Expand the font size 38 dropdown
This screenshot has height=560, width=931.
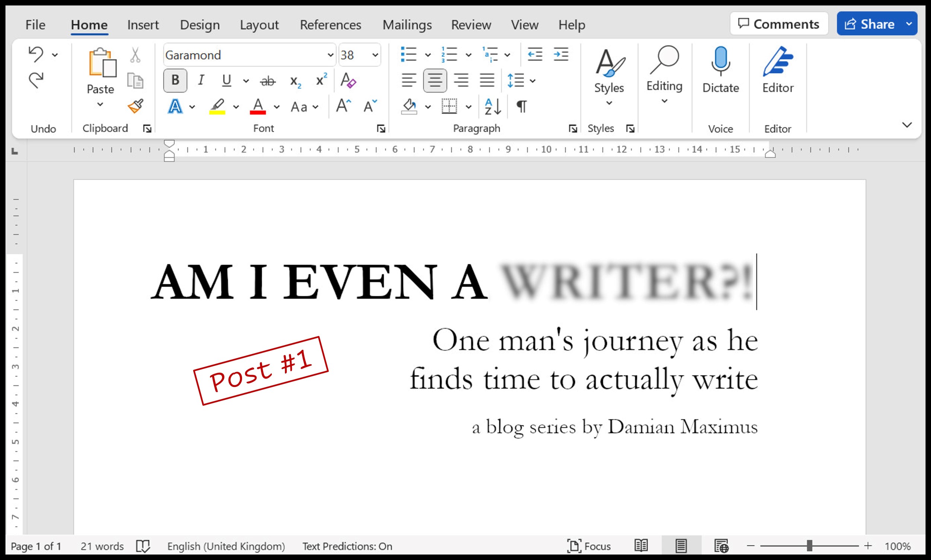375,55
